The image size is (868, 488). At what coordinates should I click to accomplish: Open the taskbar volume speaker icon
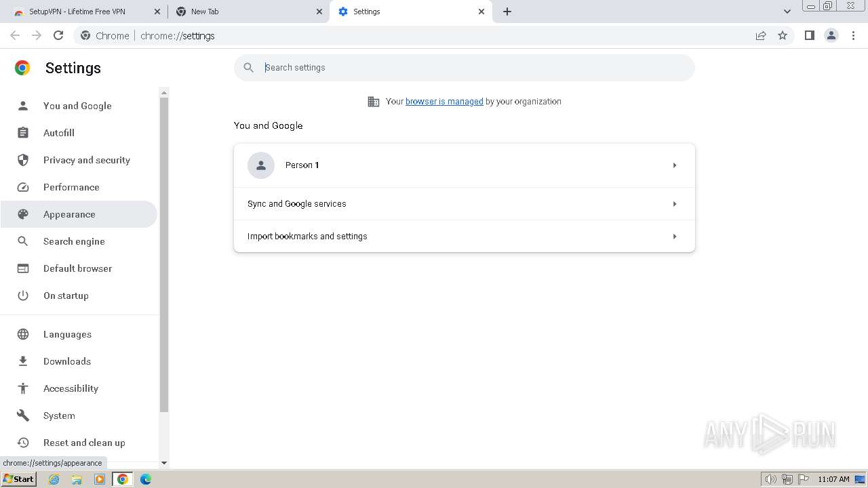[770, 479]
